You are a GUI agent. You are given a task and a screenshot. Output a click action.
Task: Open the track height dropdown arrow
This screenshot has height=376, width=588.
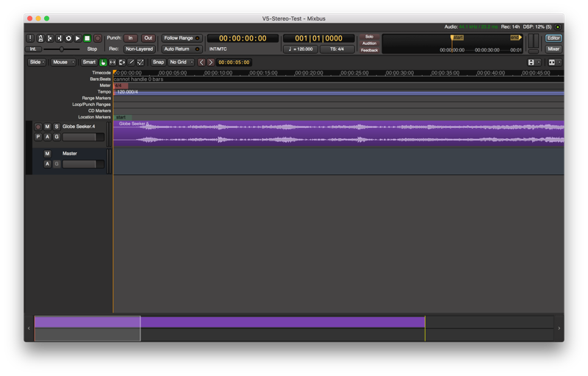(x=539, y=63)
